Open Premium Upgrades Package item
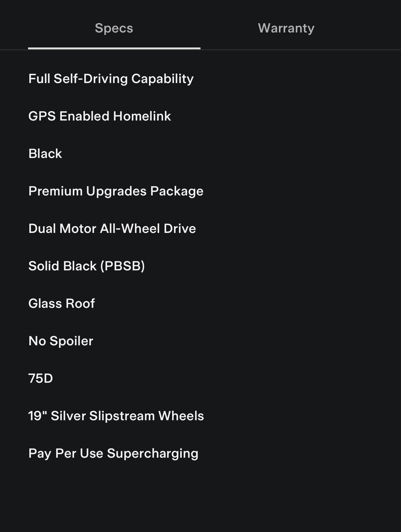This screenshot has width=401, height=532. coord(116,191)
